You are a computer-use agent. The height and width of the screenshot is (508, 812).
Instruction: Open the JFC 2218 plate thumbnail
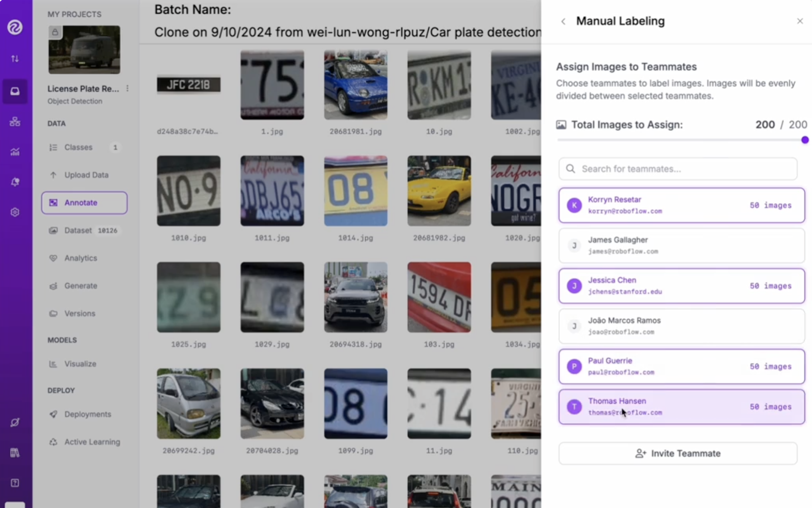(188, 85)
